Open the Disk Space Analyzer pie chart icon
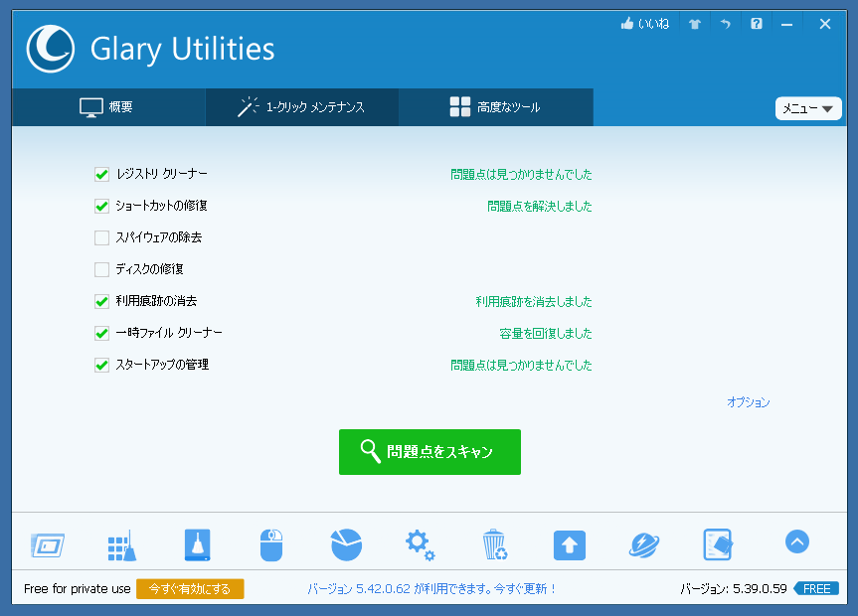 pos(346,544)
